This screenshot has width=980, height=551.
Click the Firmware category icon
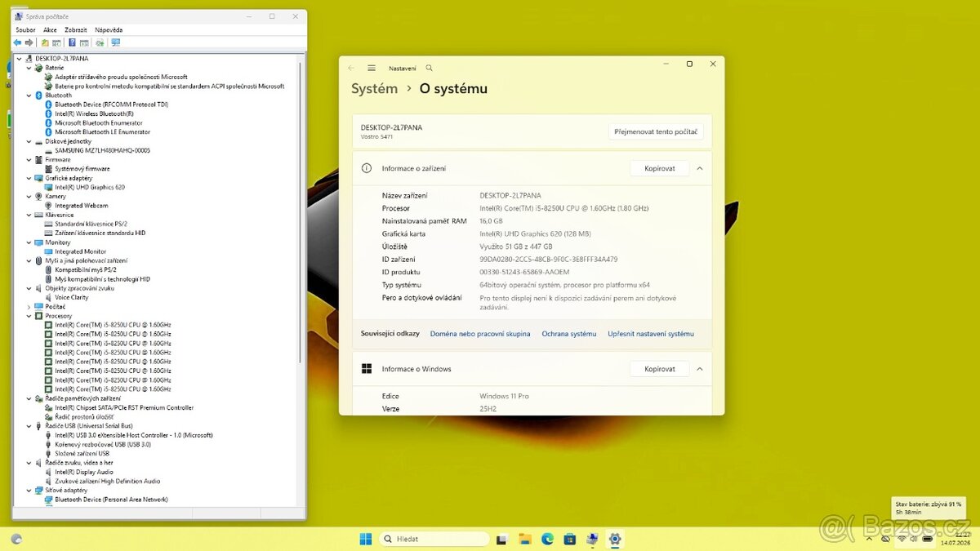click(x=38, y=160)
